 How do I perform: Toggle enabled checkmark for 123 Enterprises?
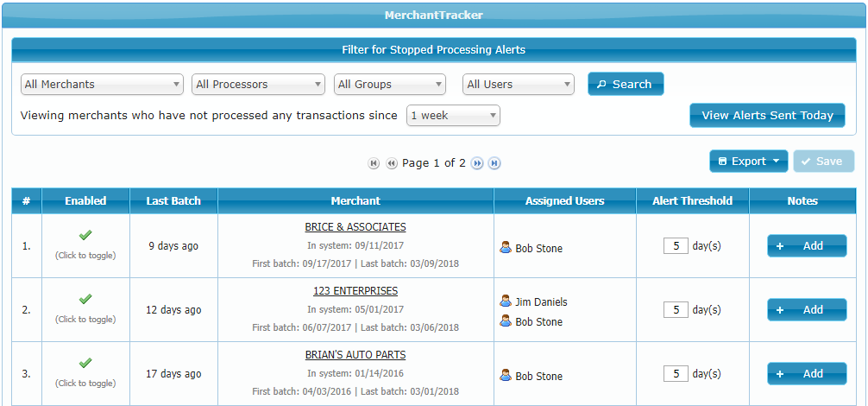click(85, 299)
